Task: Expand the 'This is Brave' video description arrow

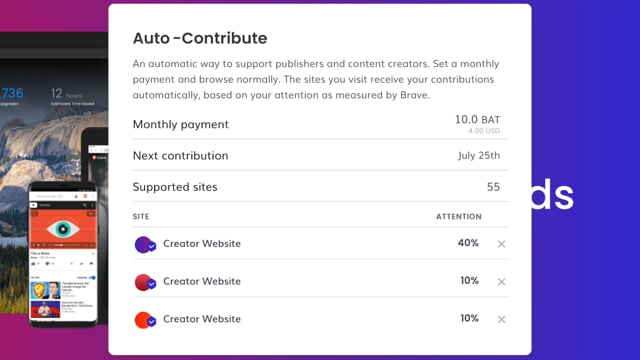Action: point(93,253)
